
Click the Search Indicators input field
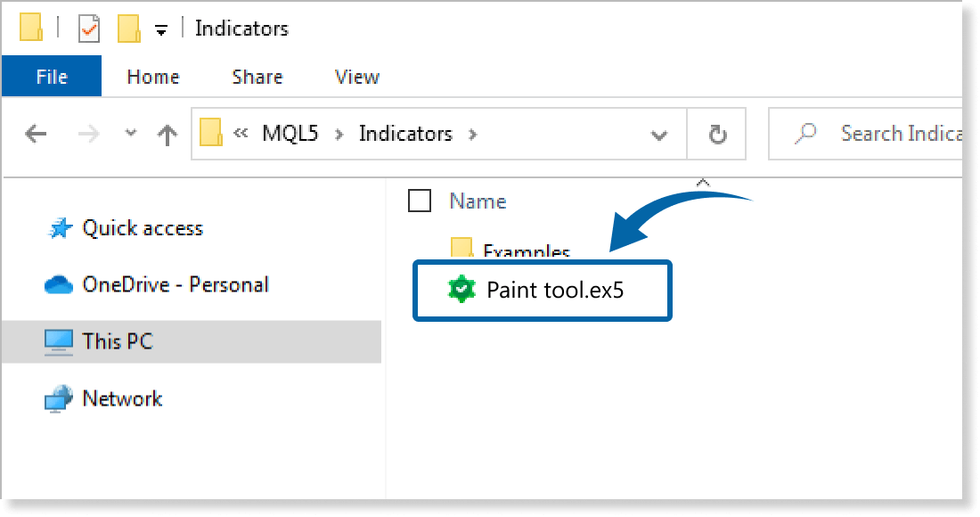(895, 134)
